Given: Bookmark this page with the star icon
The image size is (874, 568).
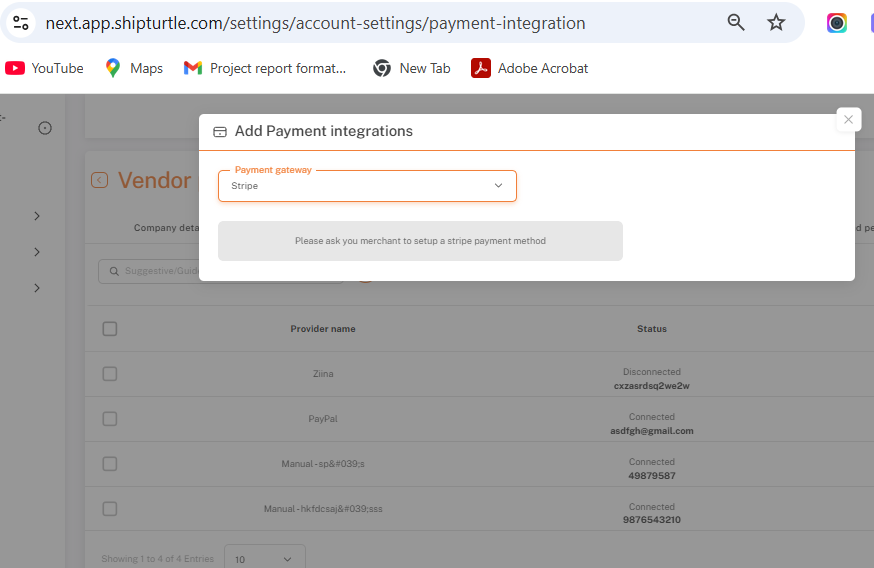Looking at the screenshot, I should 776,23.
